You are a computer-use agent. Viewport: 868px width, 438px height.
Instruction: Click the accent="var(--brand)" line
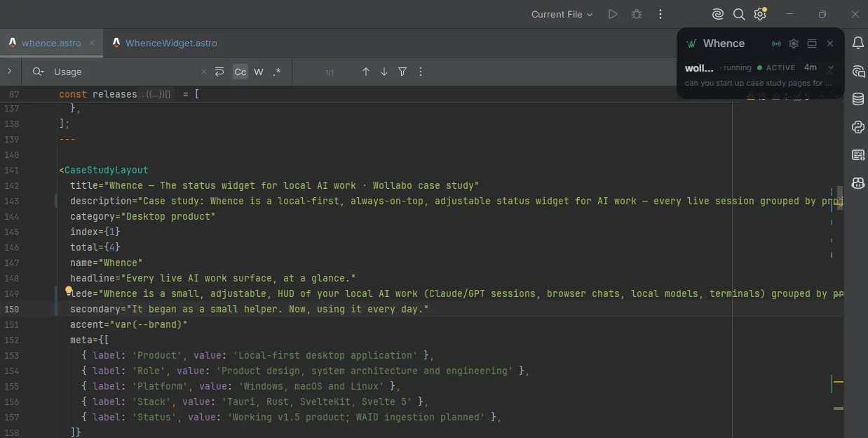[129, 324]
